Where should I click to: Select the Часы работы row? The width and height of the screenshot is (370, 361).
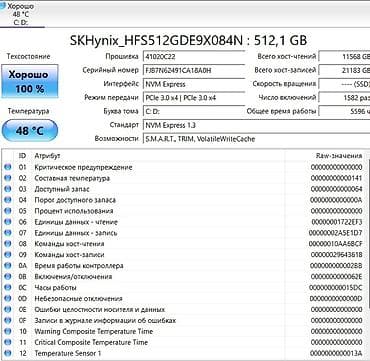(x=183, y=287)
